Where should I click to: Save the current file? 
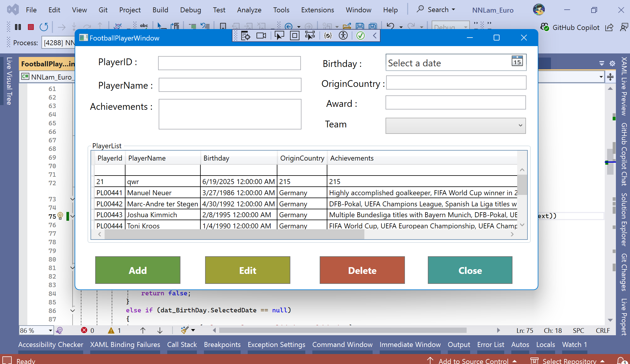point(360,26)
